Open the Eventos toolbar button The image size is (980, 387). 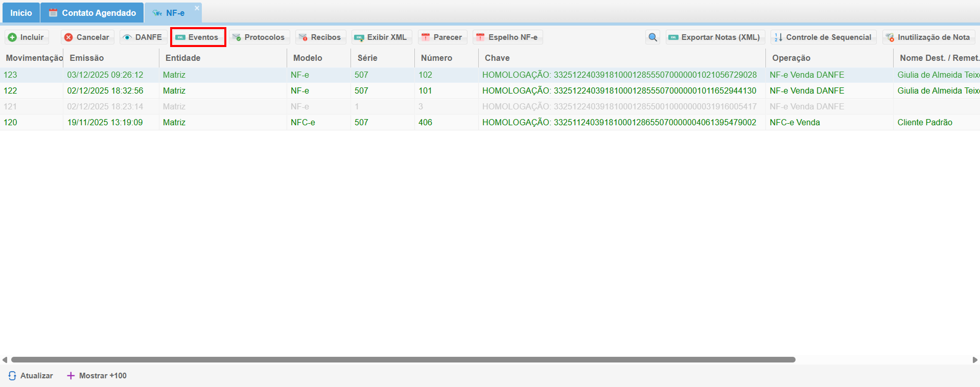pyautogui.click(x=198, y=37)
